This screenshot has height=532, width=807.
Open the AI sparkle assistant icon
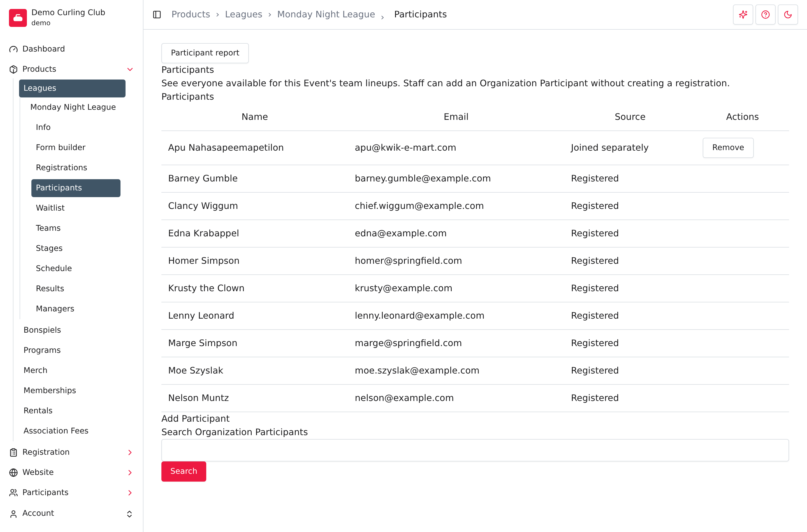click(x=743, y=15)
